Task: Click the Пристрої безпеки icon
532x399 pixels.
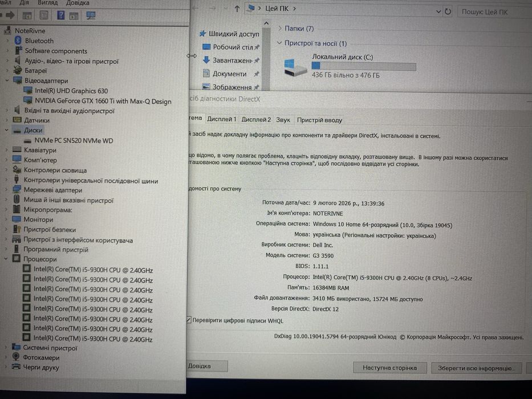Action: tap(17, 229)
